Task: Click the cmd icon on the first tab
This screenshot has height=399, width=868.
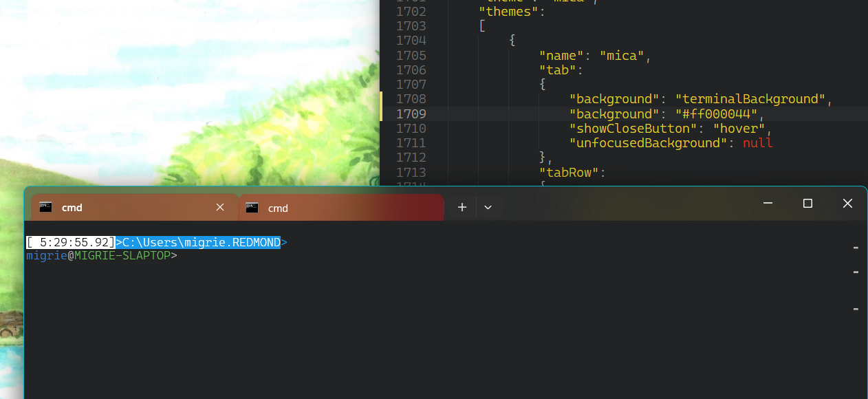Action: click(45, 207)
